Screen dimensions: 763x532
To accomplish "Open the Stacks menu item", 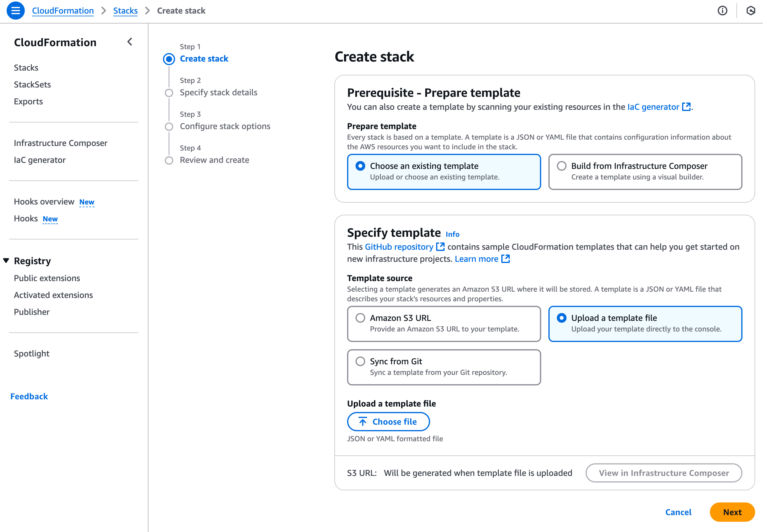I will [x=26, y=68].
